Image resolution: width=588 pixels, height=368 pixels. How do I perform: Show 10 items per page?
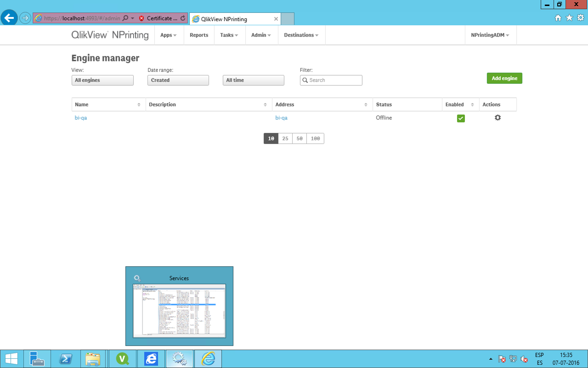click(271, 138)
